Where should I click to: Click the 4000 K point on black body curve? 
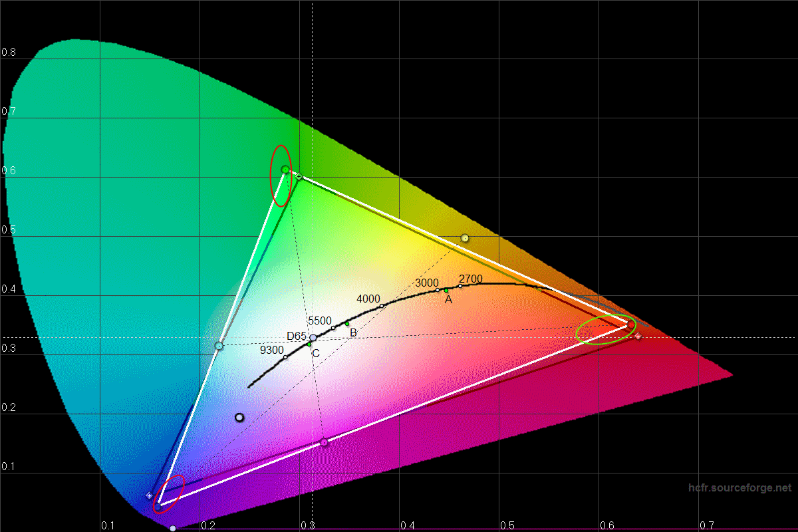[x=382, y=306]
